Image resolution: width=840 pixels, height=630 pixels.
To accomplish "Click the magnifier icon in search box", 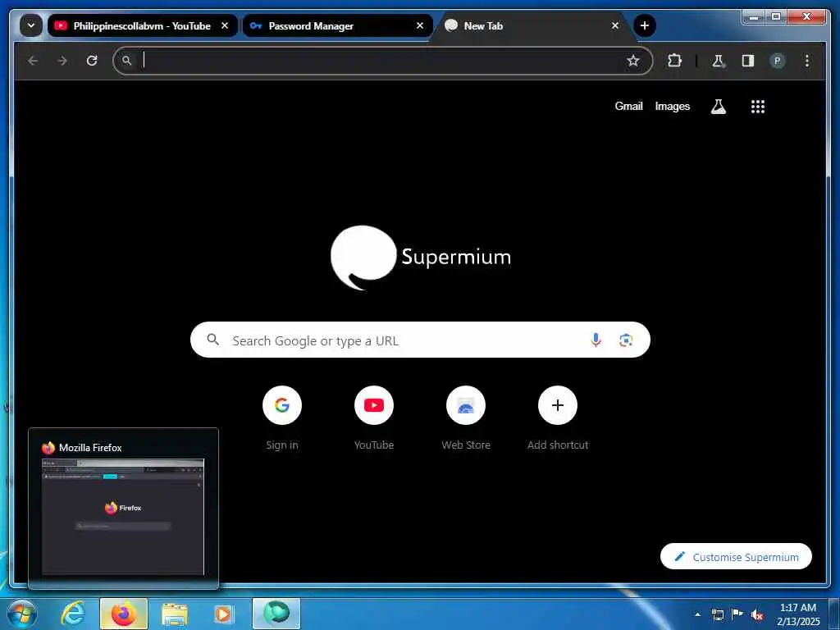I will point(213,340).
